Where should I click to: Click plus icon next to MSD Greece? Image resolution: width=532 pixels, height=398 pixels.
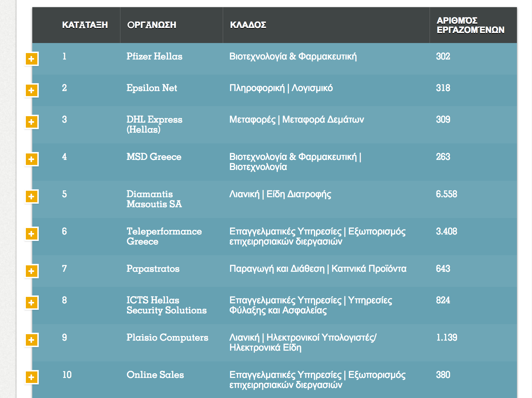pos(31,159)
